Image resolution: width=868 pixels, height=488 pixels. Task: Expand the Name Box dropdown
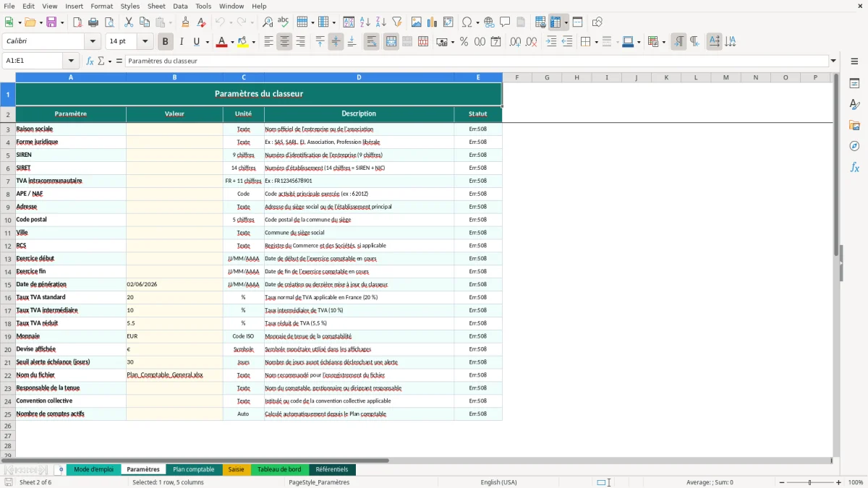(x=71, y=61)
